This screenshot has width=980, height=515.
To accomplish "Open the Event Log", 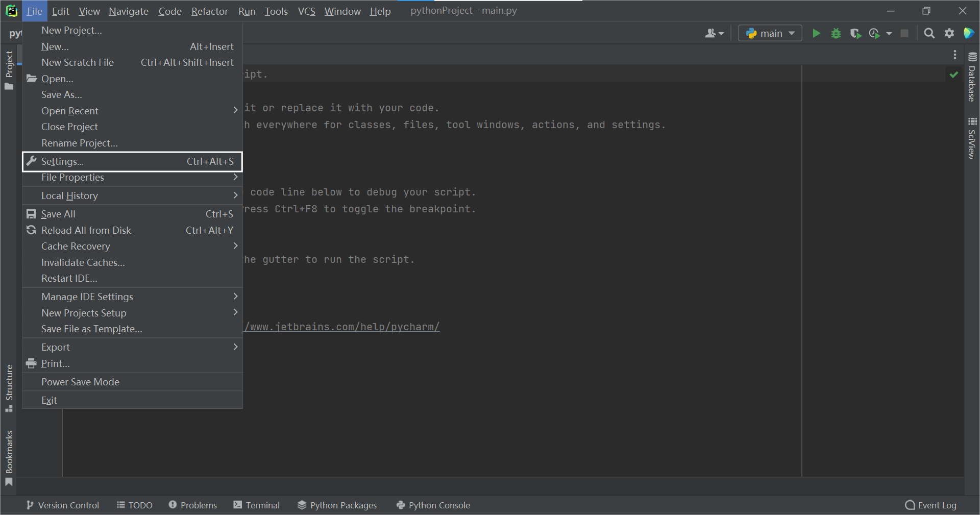I will pyautogui.click(x=931, y=505).
